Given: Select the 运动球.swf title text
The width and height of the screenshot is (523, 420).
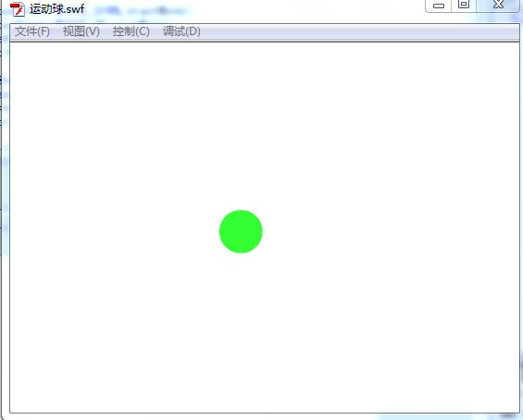Looking at the screenshot, I should 57,9.
